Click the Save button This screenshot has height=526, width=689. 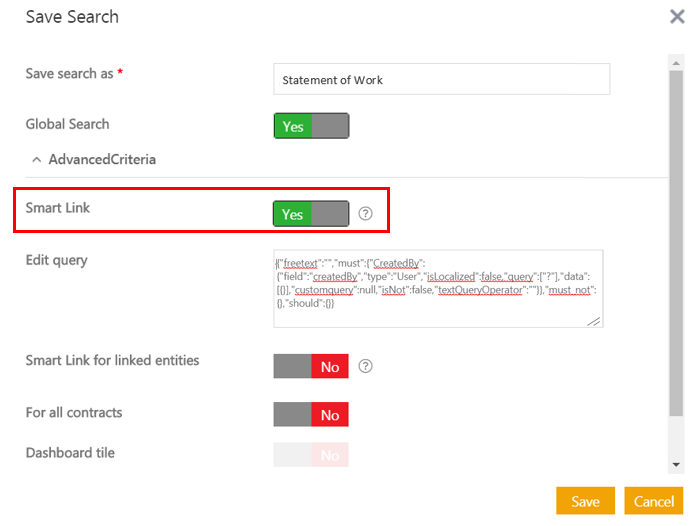click(585, 501)
